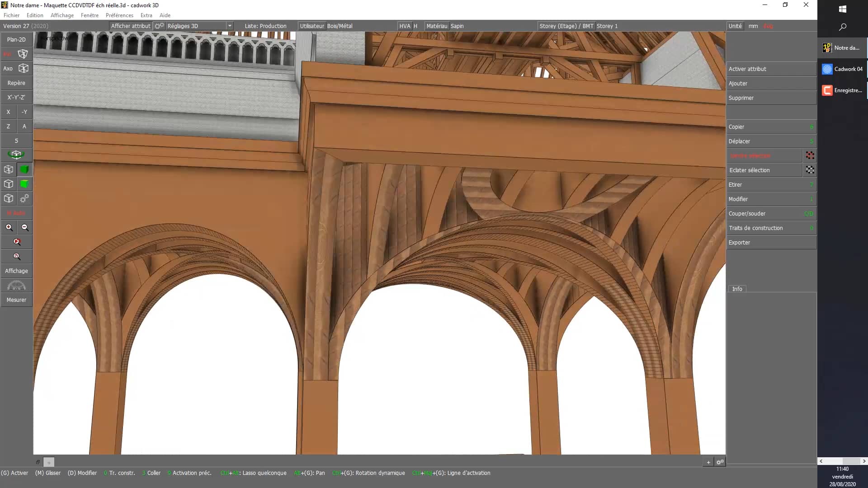Click Traits de construction button

(x=771, y=228)
